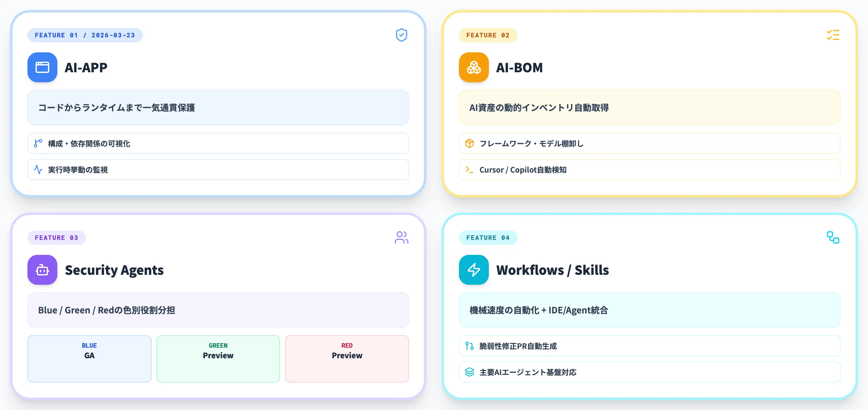Click the AI資産の動的インベントリ自動取得 highlight banner

coord(649,108)
